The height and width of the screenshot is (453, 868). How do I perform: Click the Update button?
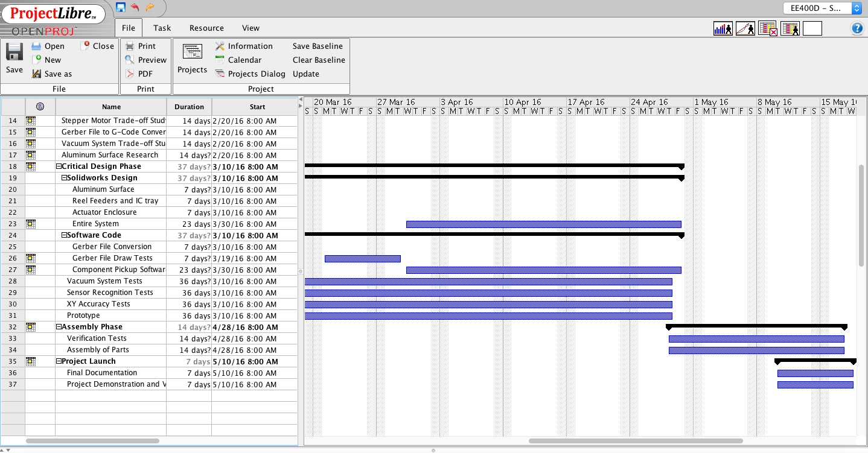tap(306, 74)
